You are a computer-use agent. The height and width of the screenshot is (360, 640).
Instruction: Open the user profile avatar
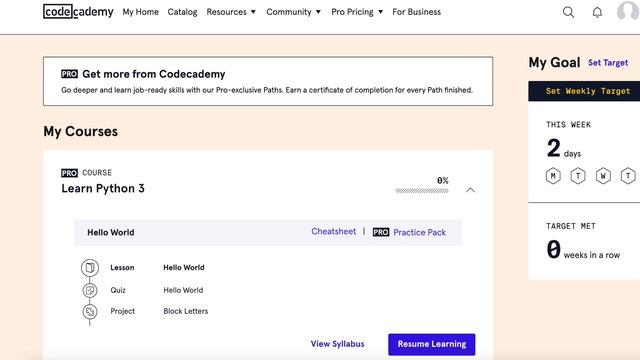coord(628,11)
